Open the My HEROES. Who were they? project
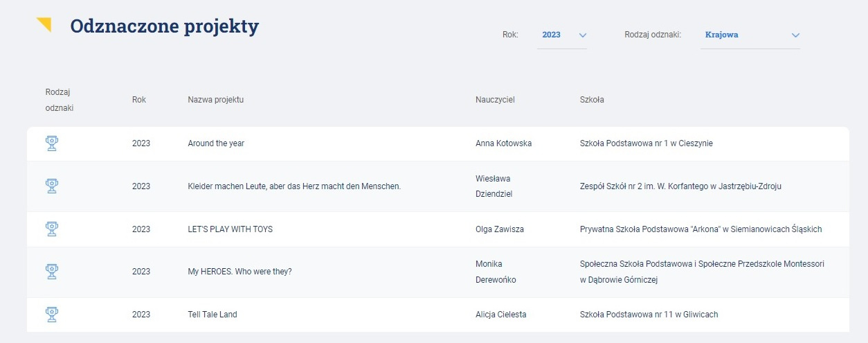 (x=239, y=272)
